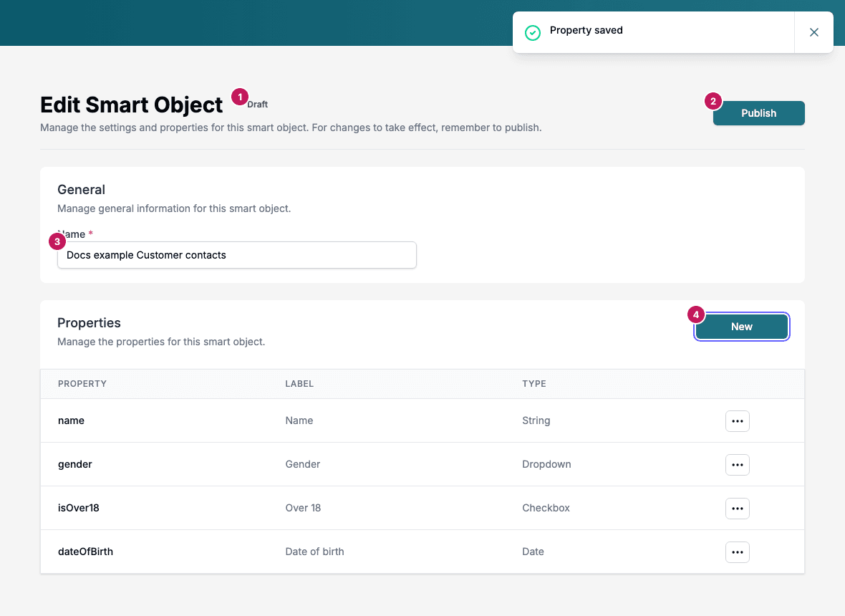This screenshot has height=616, width=845.
Task: Add a New property
Action: [x=742, y=327]
